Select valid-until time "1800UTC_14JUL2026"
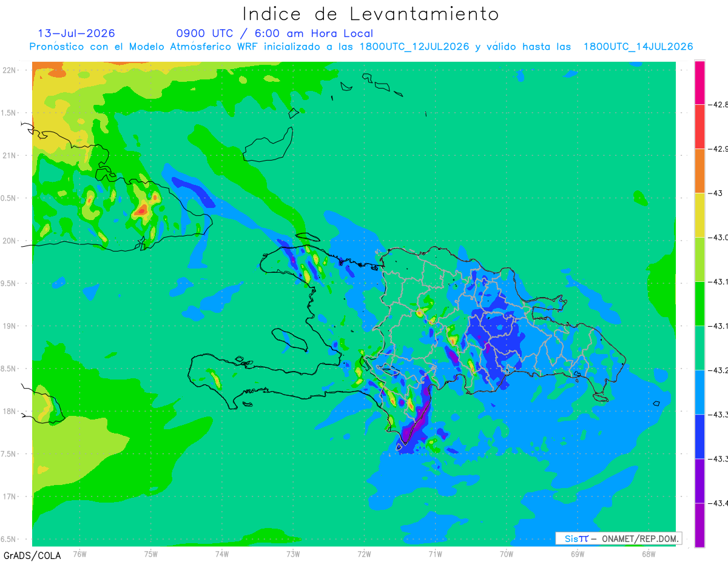The width and height of the screenshot is (728, 562). 638,47
